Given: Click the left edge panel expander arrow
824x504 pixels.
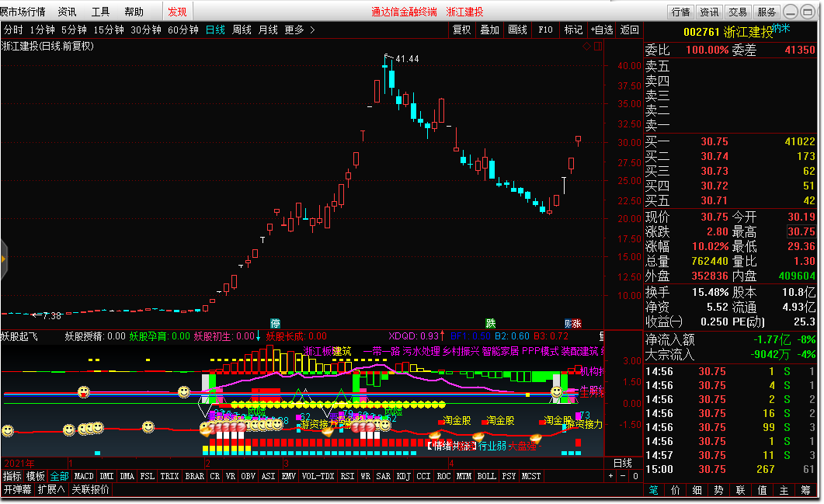Looking at the screenshot, I should coord(4,259).
